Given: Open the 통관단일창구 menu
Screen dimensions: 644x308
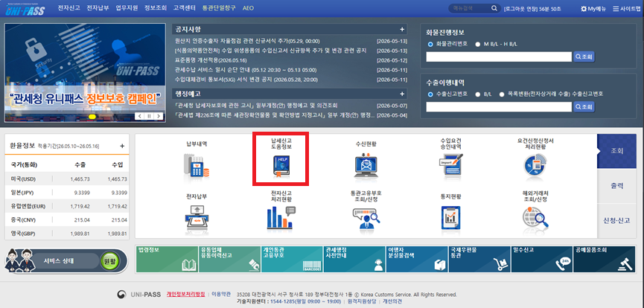Looking at the screenshot, I should [220, 7].
